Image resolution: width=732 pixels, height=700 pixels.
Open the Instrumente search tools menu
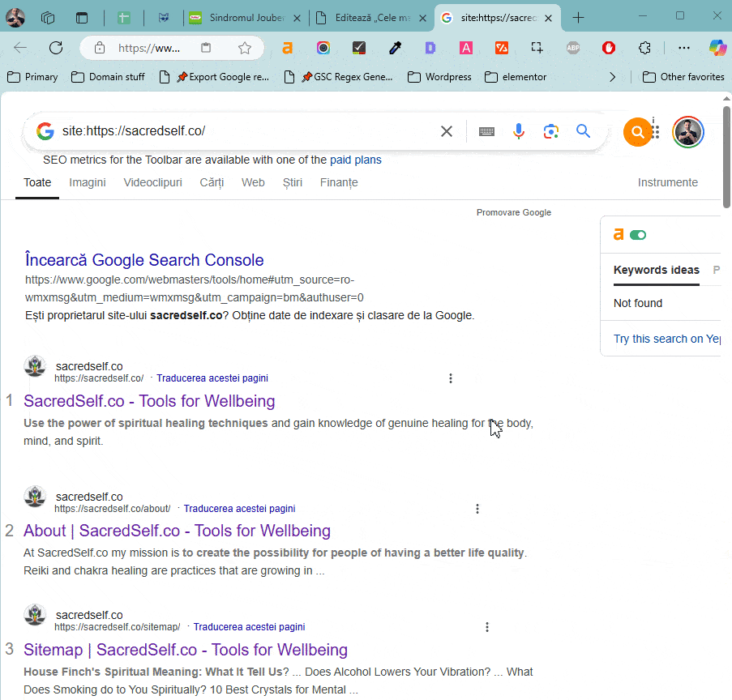click(667, 182)
